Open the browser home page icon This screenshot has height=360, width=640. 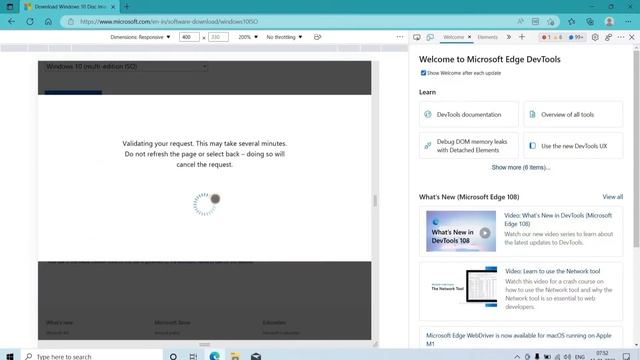(x=48, y=21)
